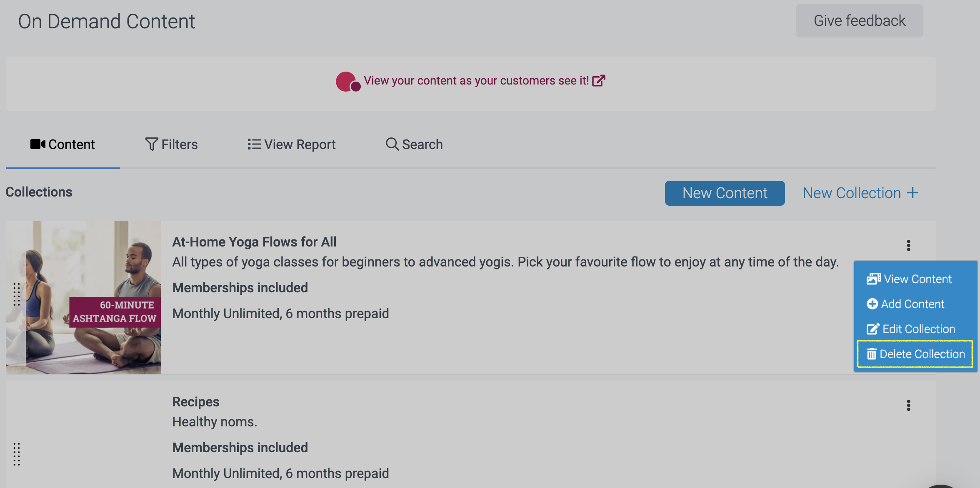Click the list icon beside View Report
980x488 pixels.
click(x=254, y=144)
